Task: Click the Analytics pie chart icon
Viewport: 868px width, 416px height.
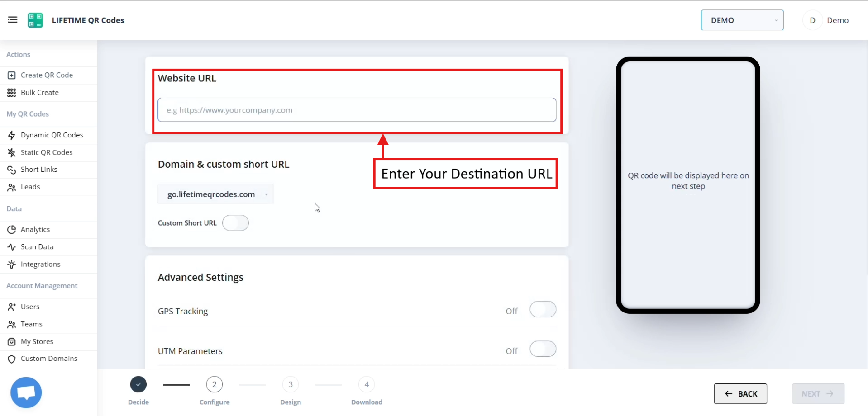Action: click(11, 229)
